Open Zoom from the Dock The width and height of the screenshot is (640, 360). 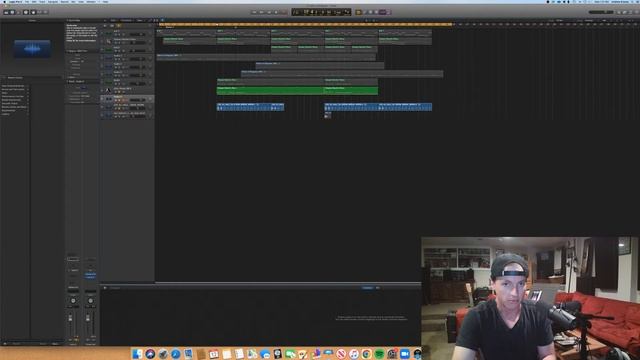point(405,353)
